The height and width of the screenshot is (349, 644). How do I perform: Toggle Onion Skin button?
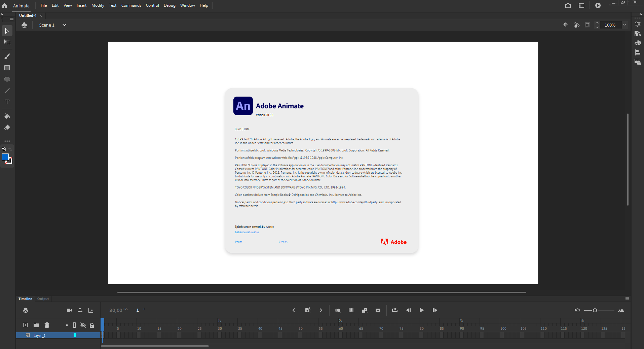[x=338, y=310]
